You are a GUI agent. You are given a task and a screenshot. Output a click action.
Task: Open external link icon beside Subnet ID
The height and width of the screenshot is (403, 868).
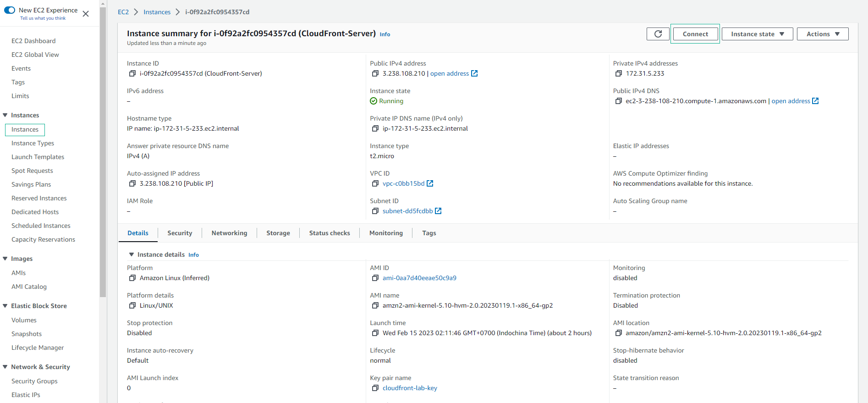pos(438,211)
